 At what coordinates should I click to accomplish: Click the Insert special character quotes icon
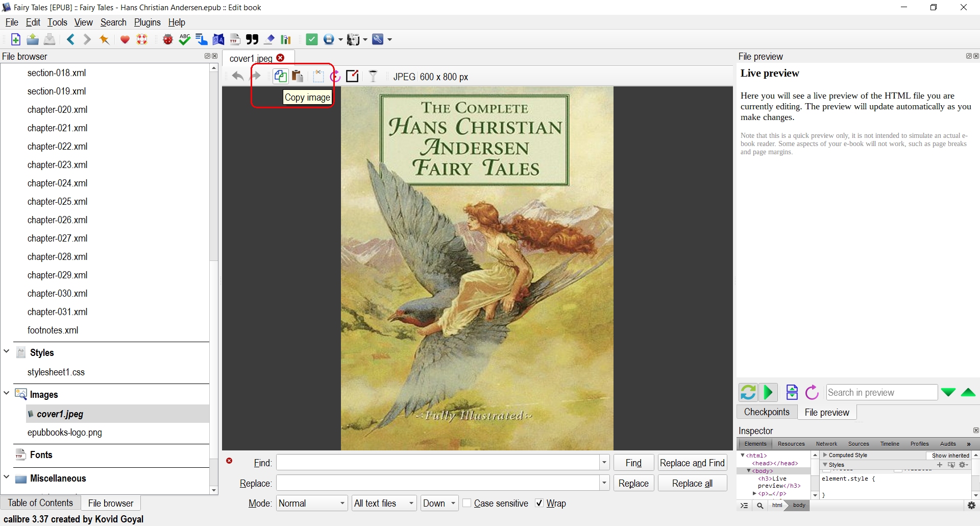(252, 39)
